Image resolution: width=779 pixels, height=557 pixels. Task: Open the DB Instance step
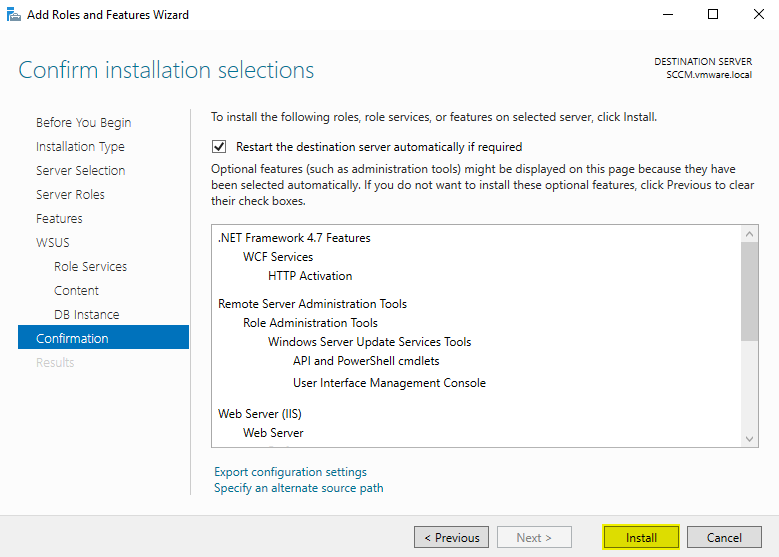pos(86,315)
